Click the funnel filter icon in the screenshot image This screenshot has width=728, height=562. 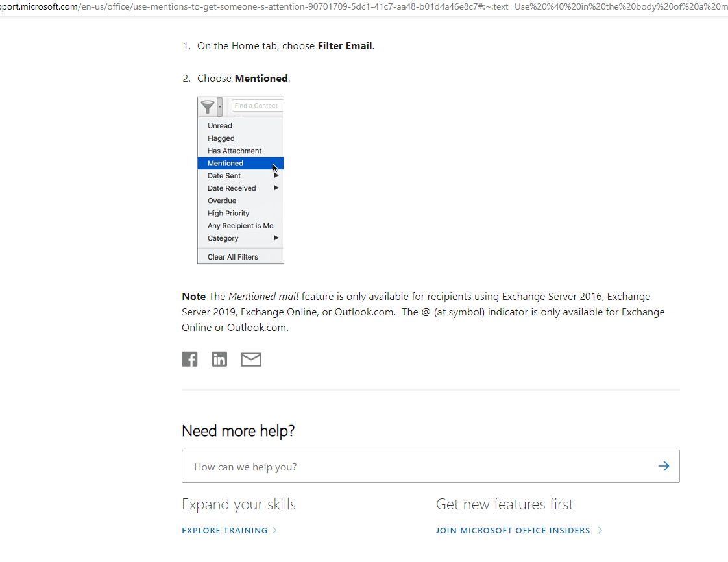click(x=208, y=107)
